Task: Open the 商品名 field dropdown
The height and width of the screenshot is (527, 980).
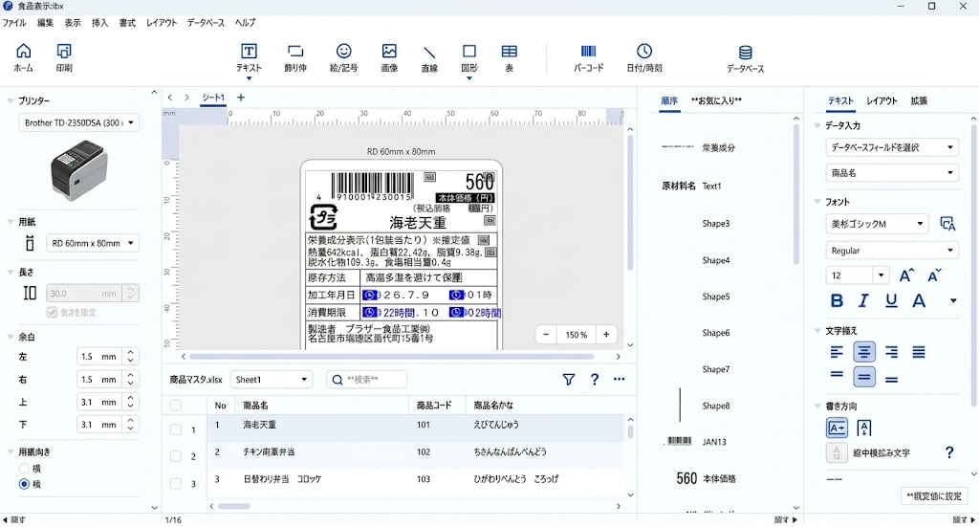Action: 892,173
